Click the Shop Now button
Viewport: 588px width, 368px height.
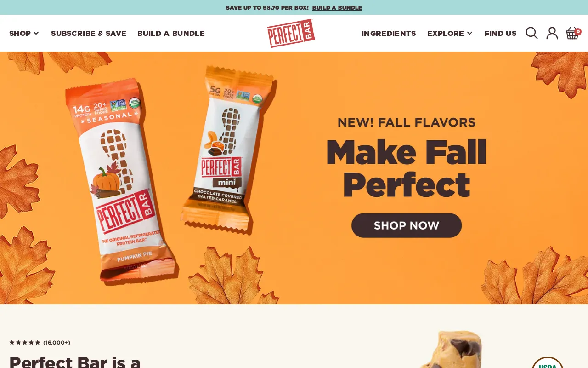[x=407, y=225]
